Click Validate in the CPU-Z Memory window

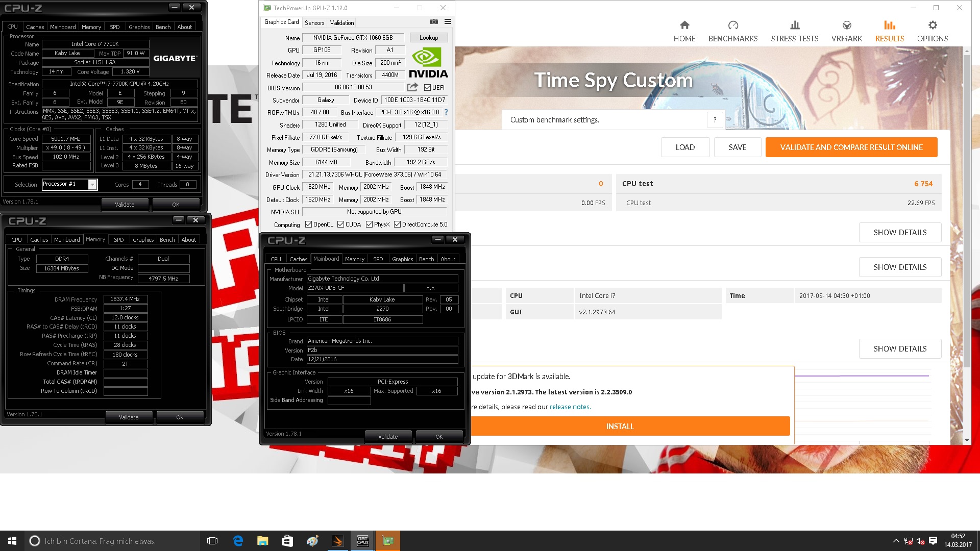tap(129, 417)
